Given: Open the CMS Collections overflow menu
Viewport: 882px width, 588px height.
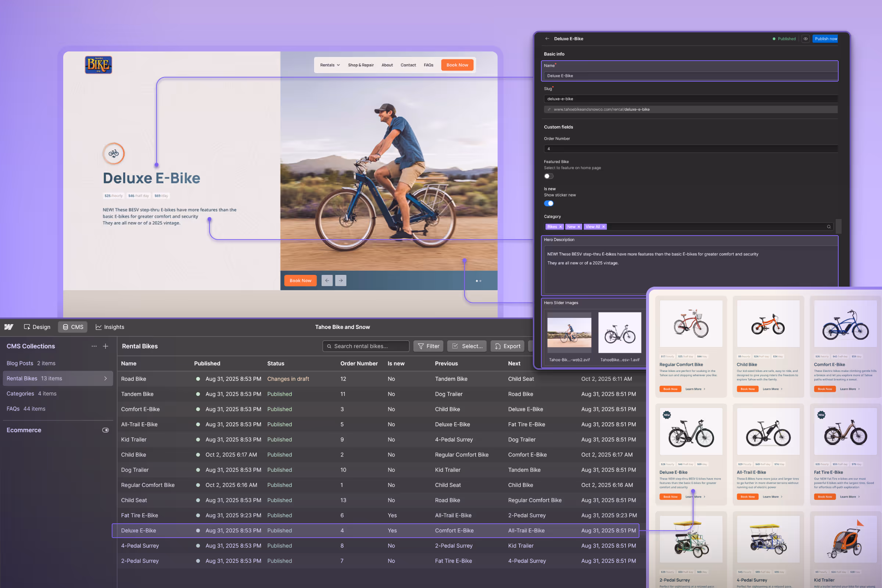Looking at the screenshot, I should [x=94, y=346].
